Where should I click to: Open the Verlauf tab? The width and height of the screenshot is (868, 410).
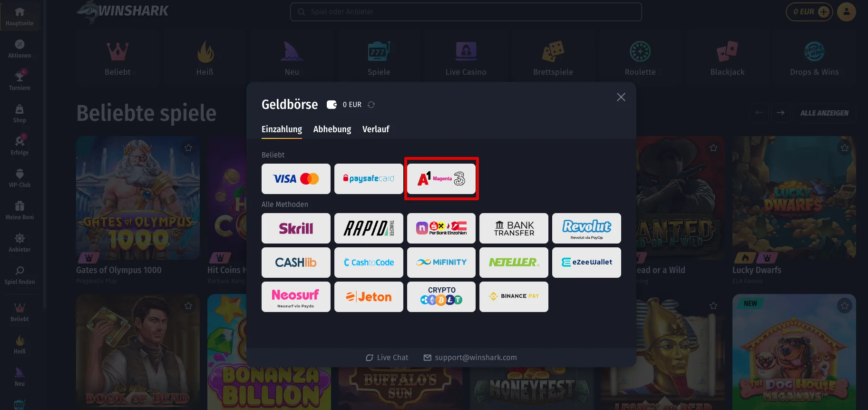coord(376,129)
